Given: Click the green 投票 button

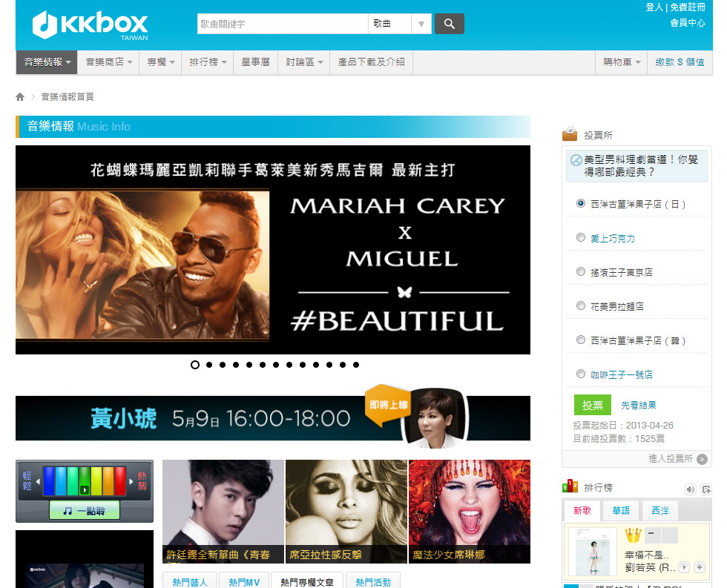Looking at the screenshot, I should (x=592, y=405).
